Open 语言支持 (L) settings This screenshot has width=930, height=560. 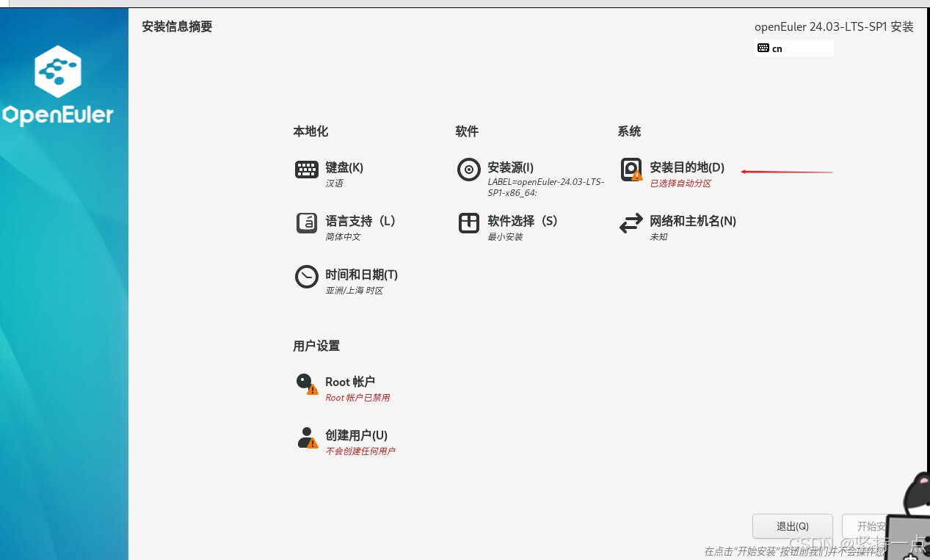pos(360,221)
